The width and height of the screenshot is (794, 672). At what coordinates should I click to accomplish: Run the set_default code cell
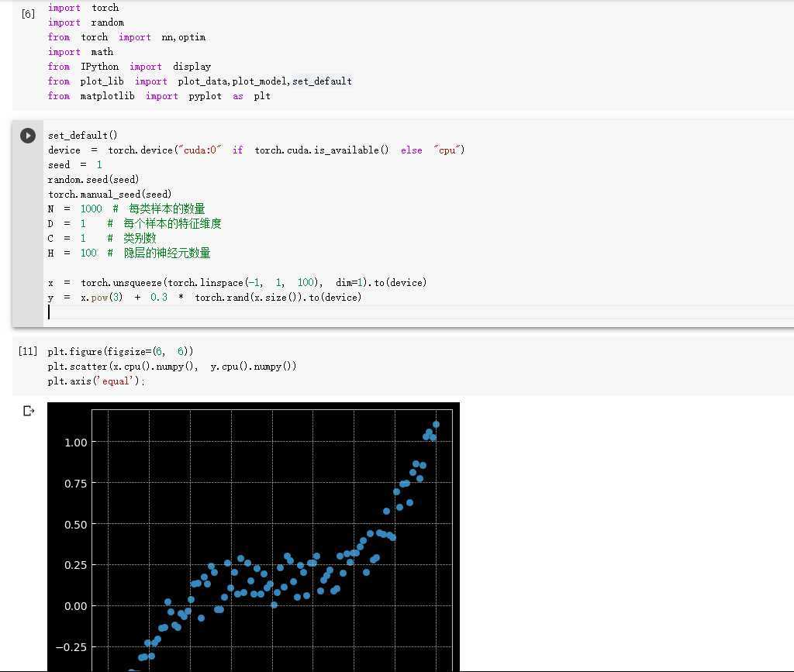[28, 136]
